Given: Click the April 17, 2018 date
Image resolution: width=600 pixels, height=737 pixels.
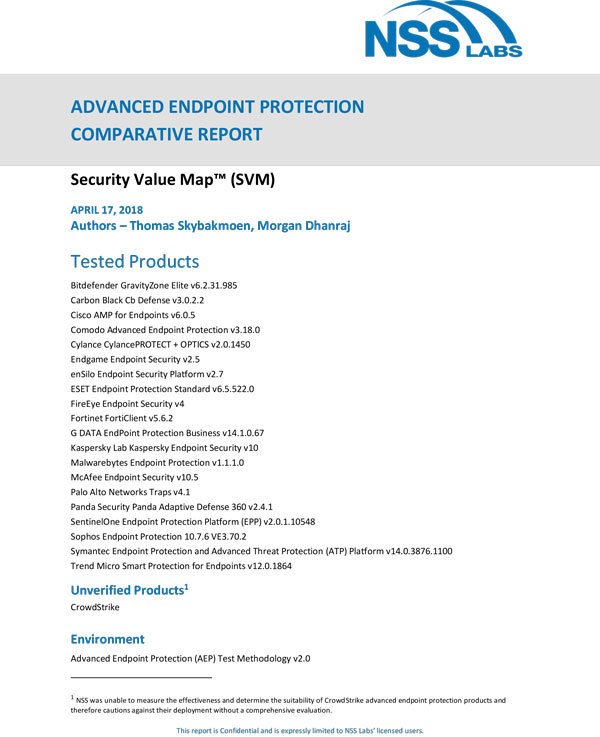Looking at the screenshot, I should 107,210.
